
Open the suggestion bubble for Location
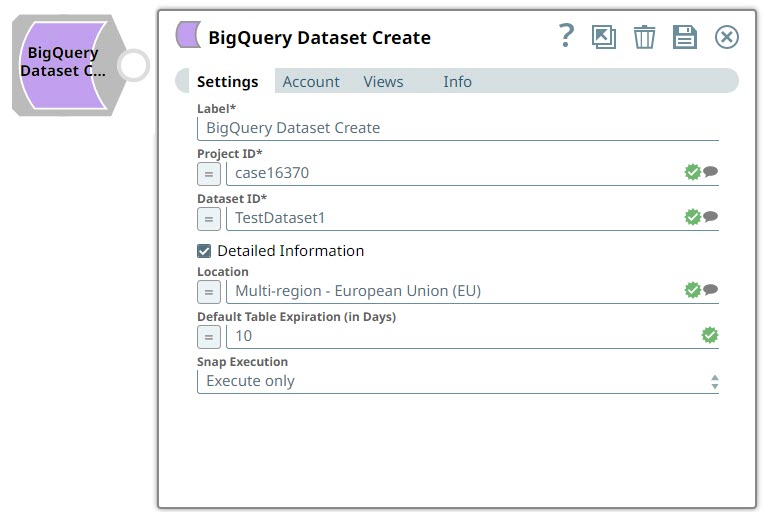point(710,289)
